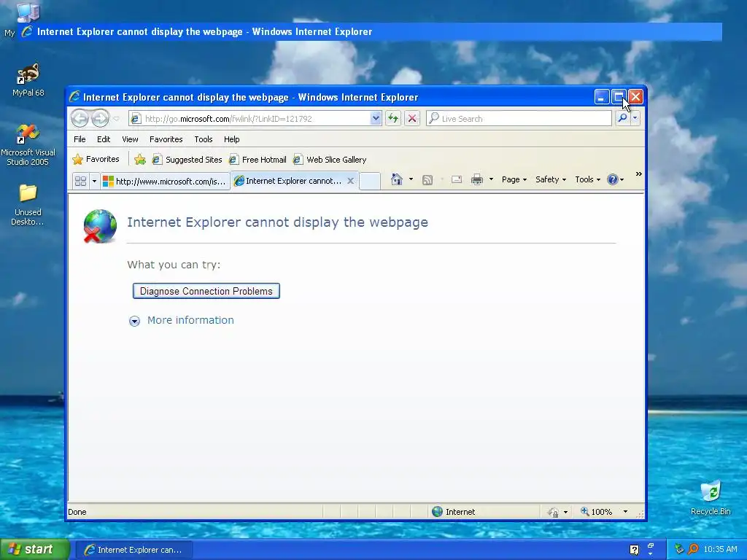Image resolution: width=747 pixels, height=560 pixels.
Task: Open the MyPal 68 desktop shortcut
Action: pos(28,79)
